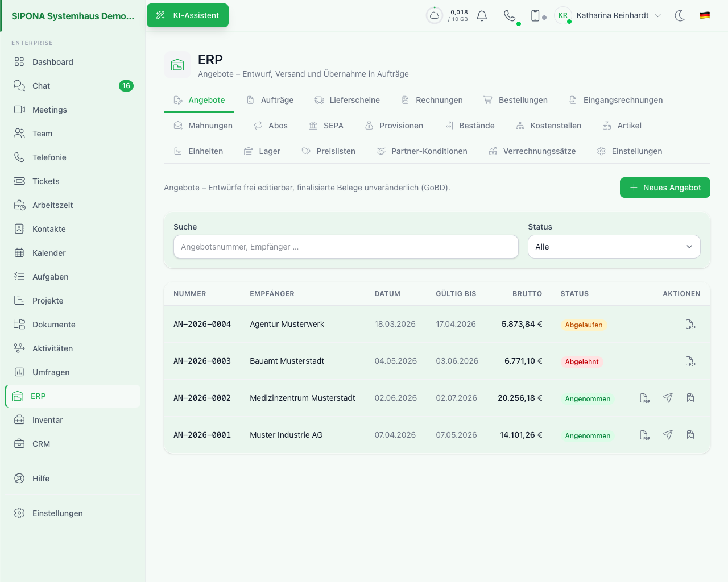Image resolution: width=728 pixels, height=582 pixels.
Task: Open the notifications bell
Action: [x=482, y=16]
